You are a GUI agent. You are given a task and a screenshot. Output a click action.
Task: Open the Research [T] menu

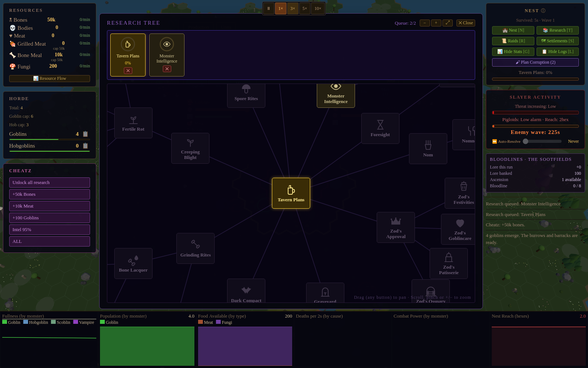click(557, 30)
